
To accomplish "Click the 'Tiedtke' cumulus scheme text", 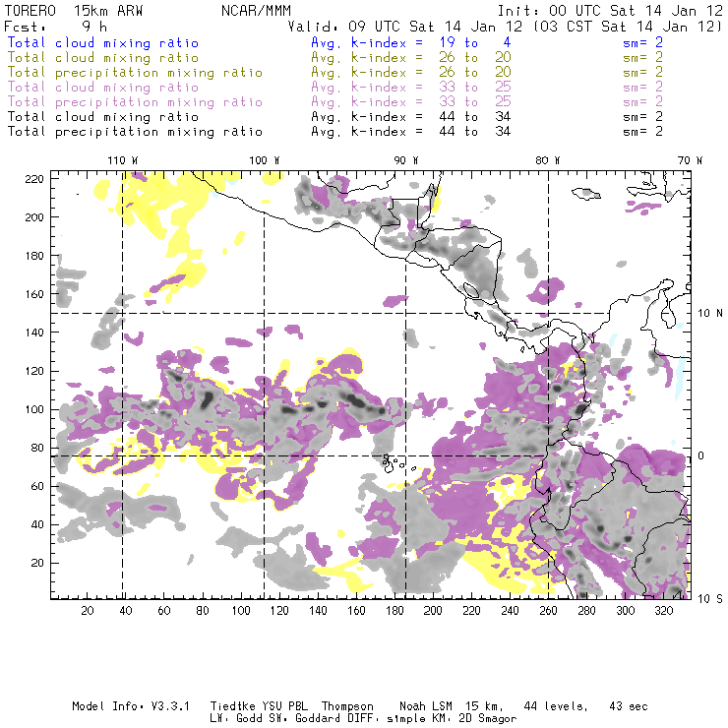I will [233, 706].
